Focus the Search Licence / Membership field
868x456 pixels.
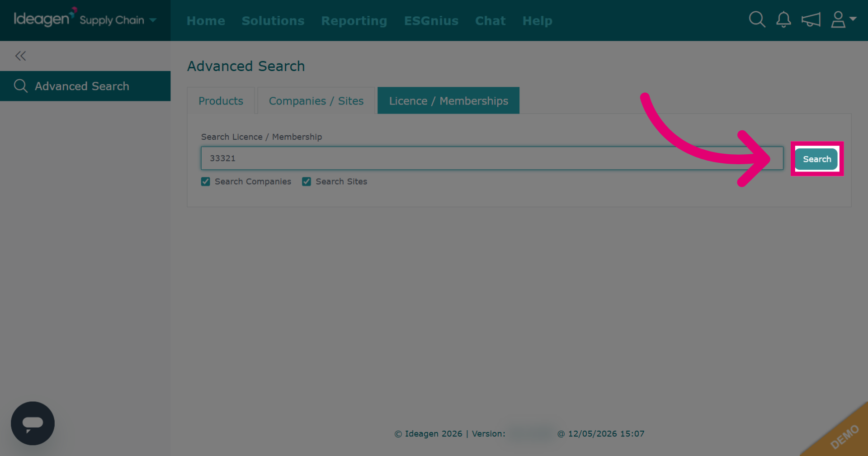coord(492,158)
